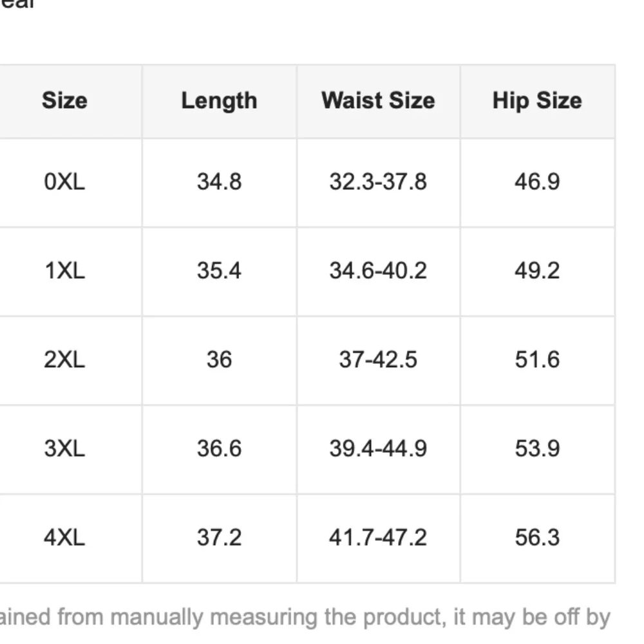This screenshot has height=644, width=644.
Task: Click the Length column header
Action: point(219,101)
